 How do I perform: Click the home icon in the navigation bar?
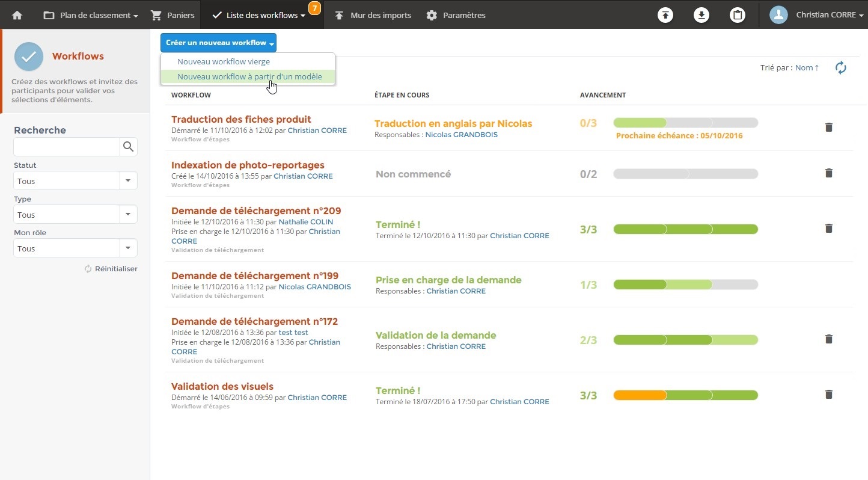coord(16,15)
